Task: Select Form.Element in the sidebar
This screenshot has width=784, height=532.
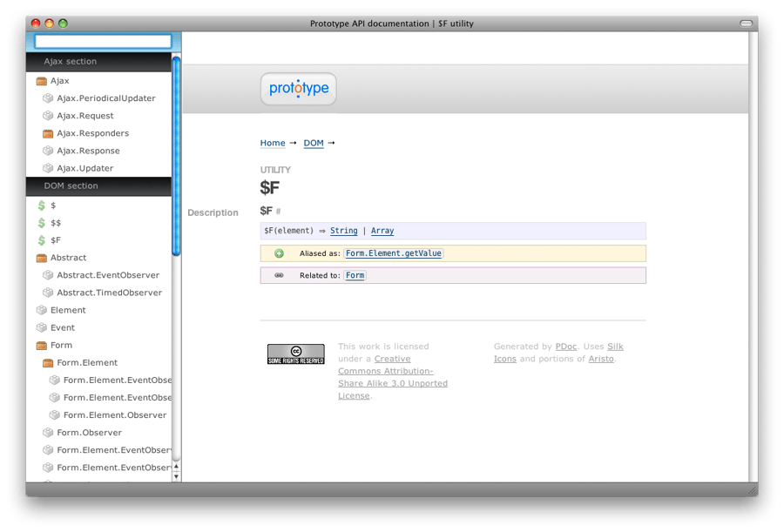Action: 87,363
